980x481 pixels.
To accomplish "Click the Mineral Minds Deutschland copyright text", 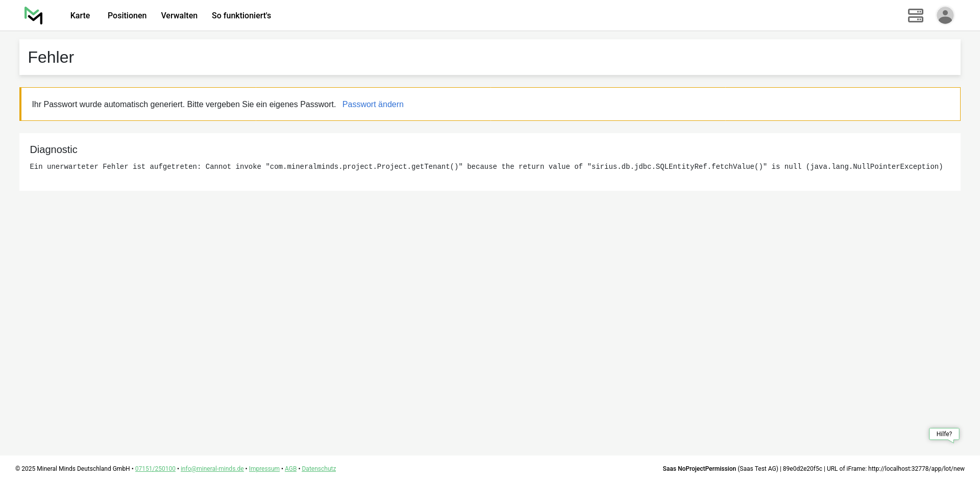I will pos(72,469).
